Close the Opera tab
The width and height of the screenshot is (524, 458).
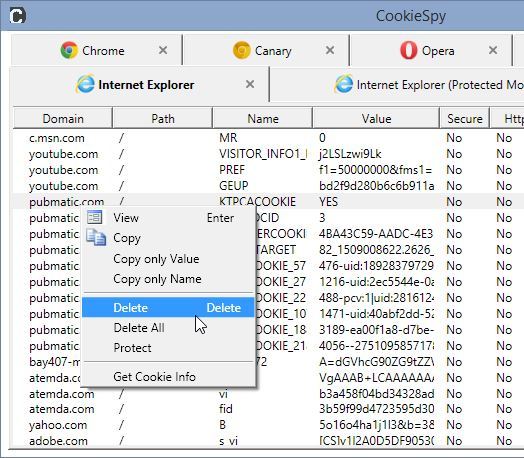(x=493, y=50)
